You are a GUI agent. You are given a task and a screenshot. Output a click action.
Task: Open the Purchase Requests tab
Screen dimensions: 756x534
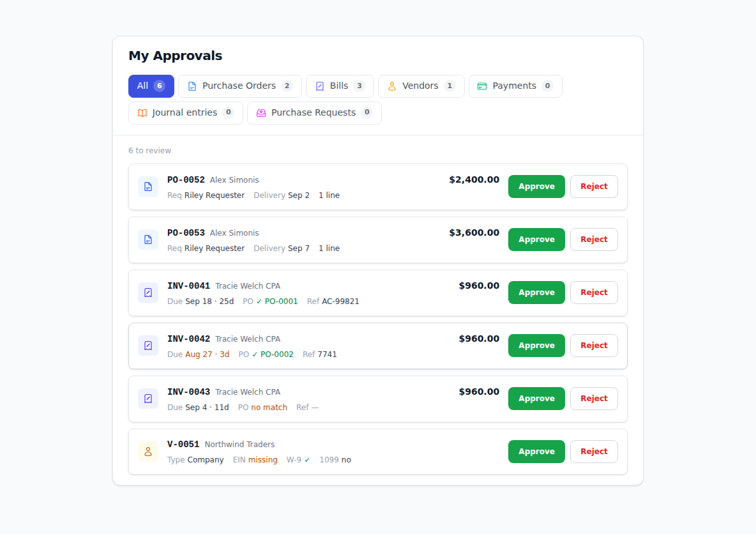(x=314, y=113)
